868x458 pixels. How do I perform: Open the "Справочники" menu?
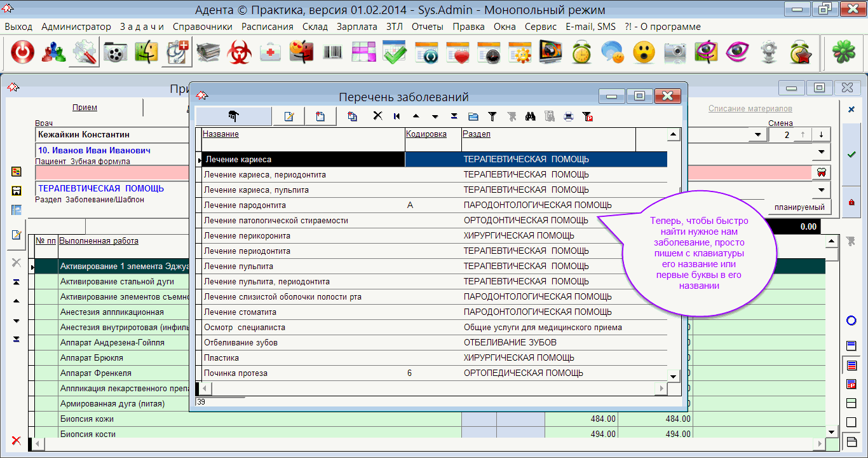click(202, 27)
